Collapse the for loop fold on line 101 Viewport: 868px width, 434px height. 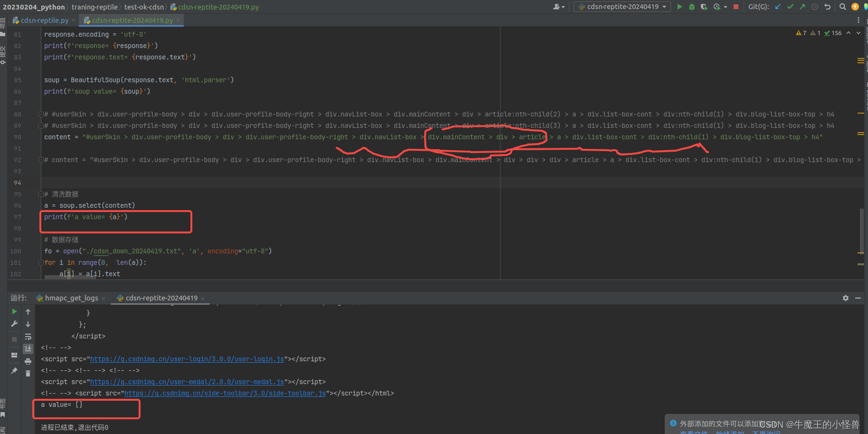[41, 262]
